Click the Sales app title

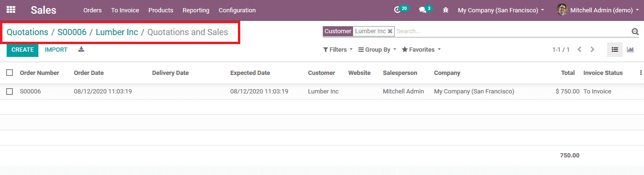click(x=44, y=10)
